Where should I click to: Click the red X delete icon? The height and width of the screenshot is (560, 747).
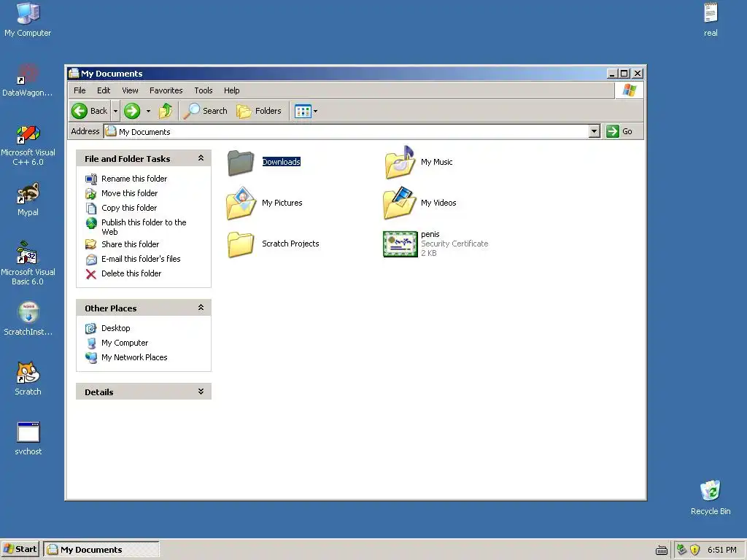pos(91,274)
